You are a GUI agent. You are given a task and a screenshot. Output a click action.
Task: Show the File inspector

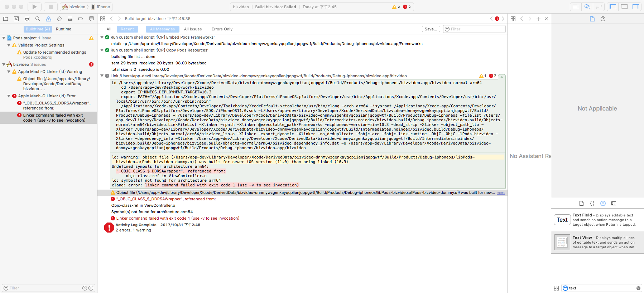point(592,19)
